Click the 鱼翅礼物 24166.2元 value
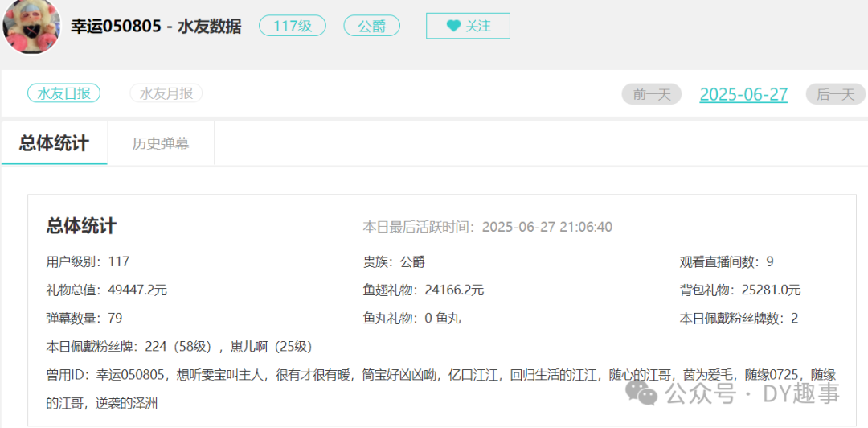This screenshot has height=428, width=868. click(454, 290)
